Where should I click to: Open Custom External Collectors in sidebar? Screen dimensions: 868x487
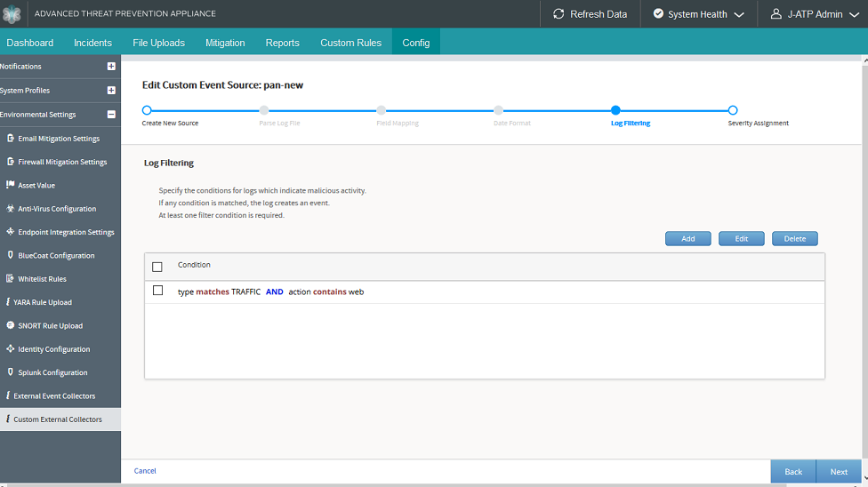60,419
